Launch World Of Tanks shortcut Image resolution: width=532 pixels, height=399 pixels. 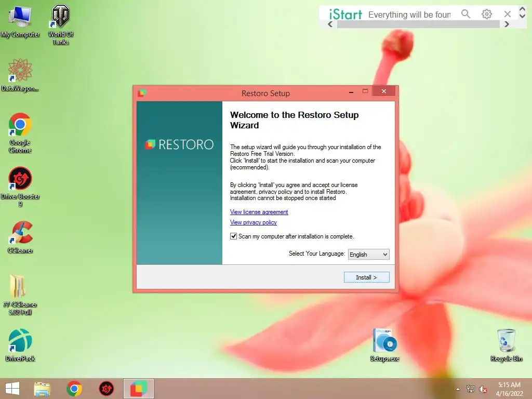60,24
